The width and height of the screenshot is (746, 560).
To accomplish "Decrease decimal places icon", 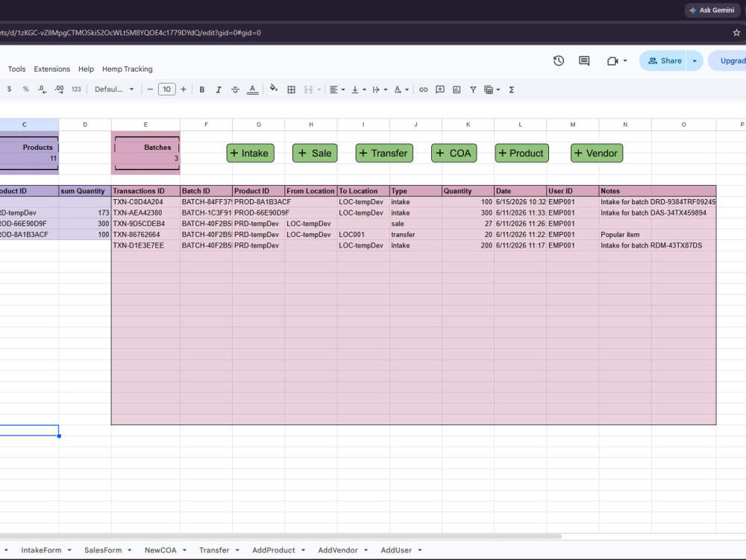I will coord(43,89).
